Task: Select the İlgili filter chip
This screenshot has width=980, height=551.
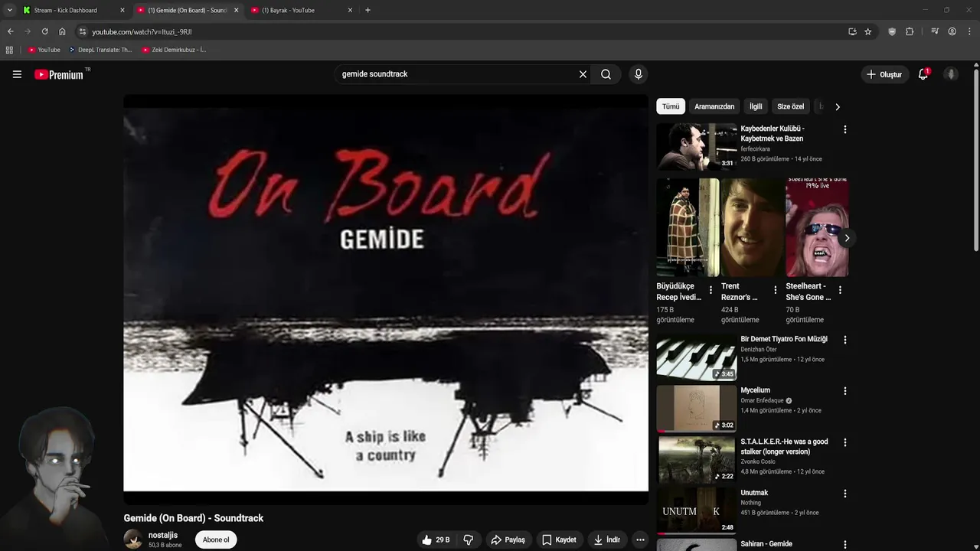Action: pos(756,106)
